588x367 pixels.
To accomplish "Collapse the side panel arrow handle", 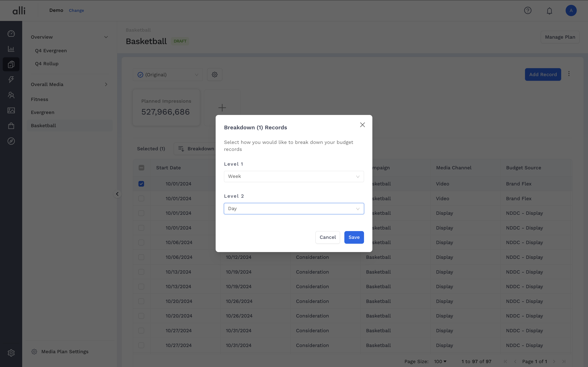I will [117, 194].
